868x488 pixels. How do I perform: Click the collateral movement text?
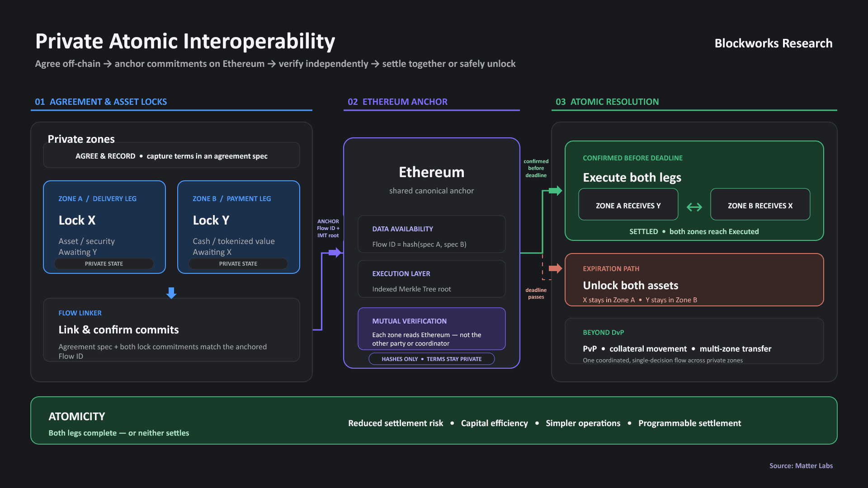[648, 349]
